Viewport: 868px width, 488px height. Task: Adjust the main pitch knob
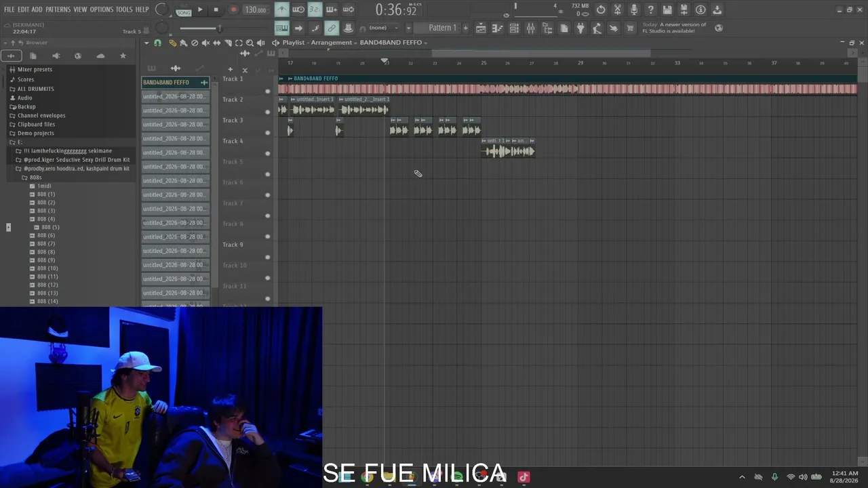[x=161, y=28]
